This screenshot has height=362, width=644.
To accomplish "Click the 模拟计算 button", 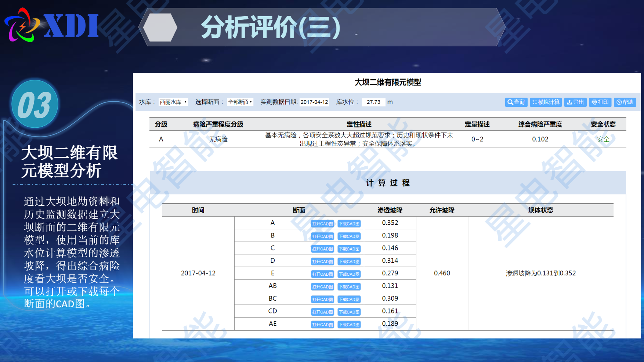I will click(546, 102).
